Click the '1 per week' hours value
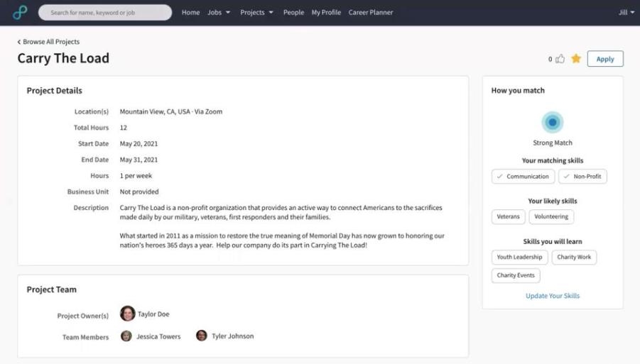Viewport: 640px width, 364px height. pos(136,176)
